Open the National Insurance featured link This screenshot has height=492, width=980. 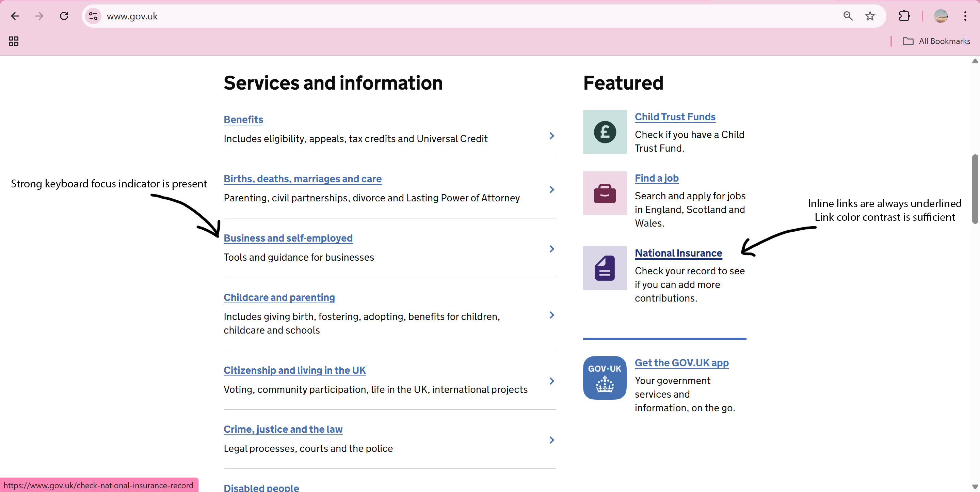tap(678, 253)
